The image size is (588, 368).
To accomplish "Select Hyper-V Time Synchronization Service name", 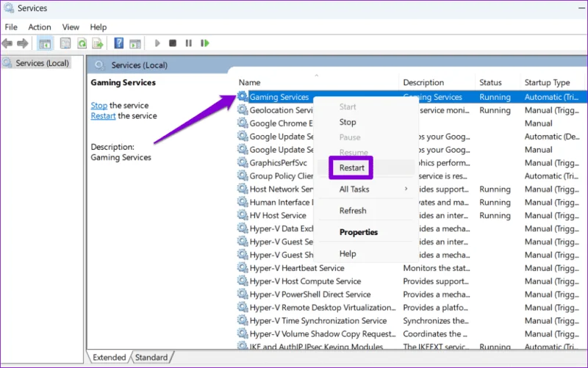I will [x=318, y=321].
